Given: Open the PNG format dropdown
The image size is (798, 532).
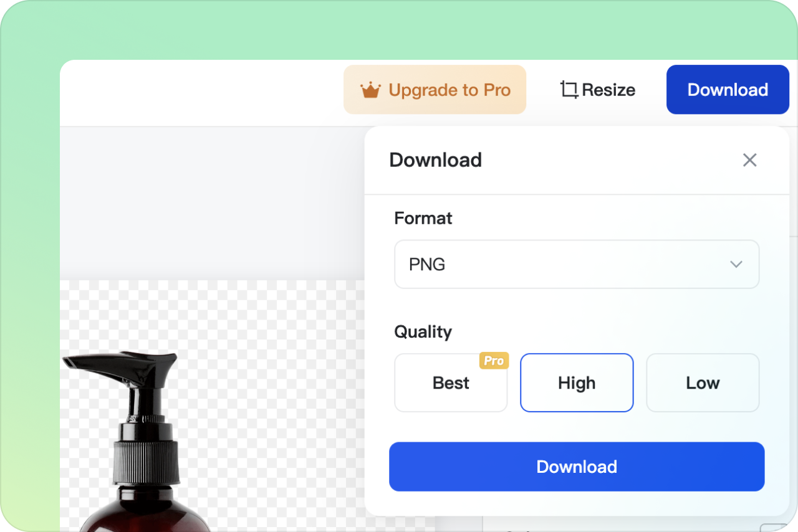Looking at the screenshot, I should point(577,264).
